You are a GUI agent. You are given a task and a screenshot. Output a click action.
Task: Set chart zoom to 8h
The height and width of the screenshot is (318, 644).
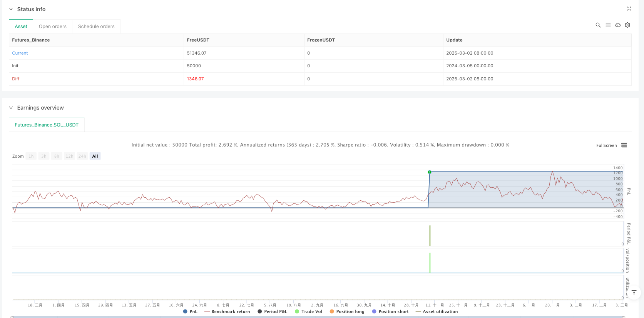click(x=57, y=156)
